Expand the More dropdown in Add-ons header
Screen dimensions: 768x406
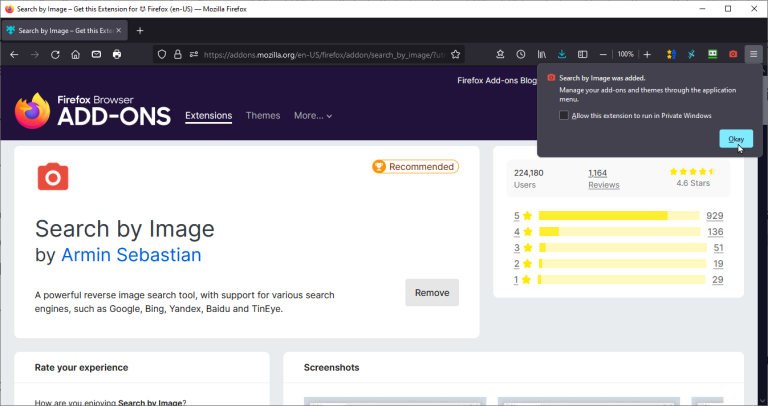[313, 116]
